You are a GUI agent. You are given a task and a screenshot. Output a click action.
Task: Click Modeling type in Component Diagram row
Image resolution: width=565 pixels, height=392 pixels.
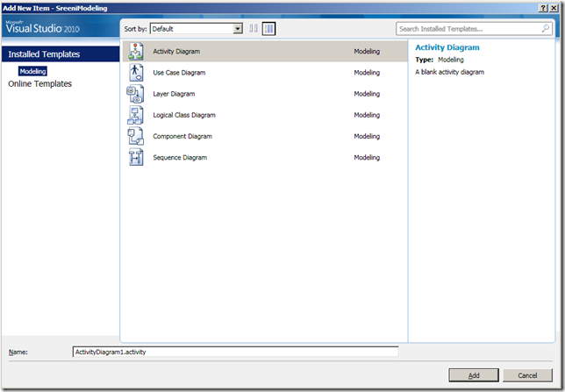pos(367,136)
